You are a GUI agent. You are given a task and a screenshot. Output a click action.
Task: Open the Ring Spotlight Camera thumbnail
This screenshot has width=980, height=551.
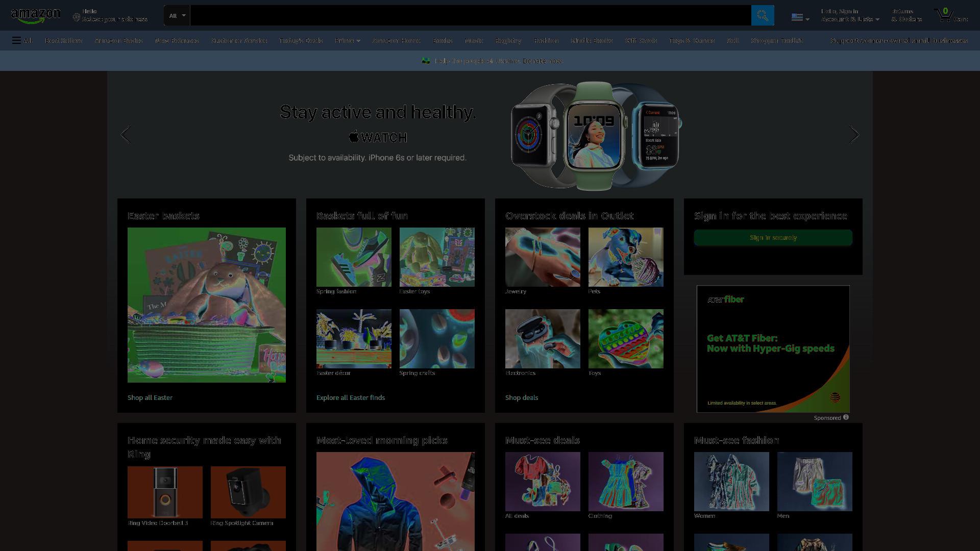pos(248,492)
